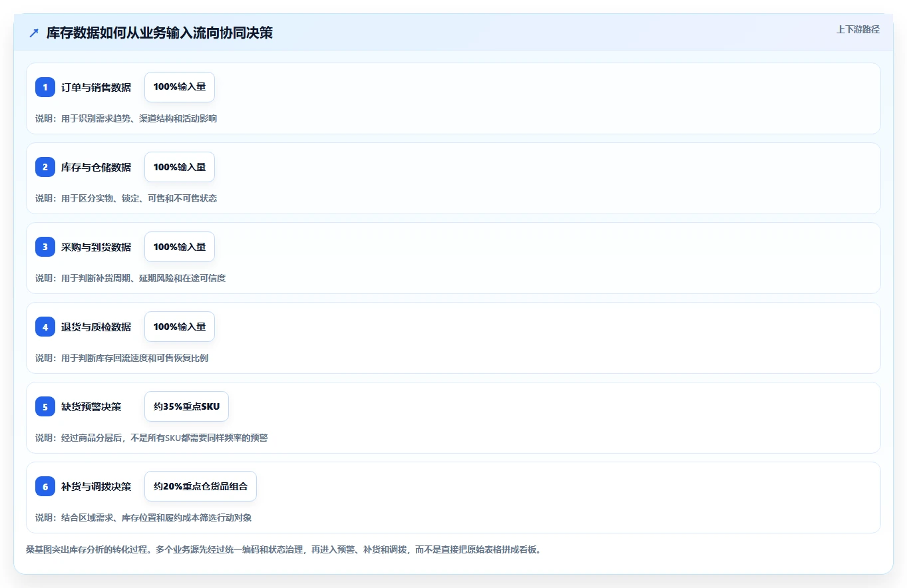Select the 库存与仓储数据 title

[96, 167]
